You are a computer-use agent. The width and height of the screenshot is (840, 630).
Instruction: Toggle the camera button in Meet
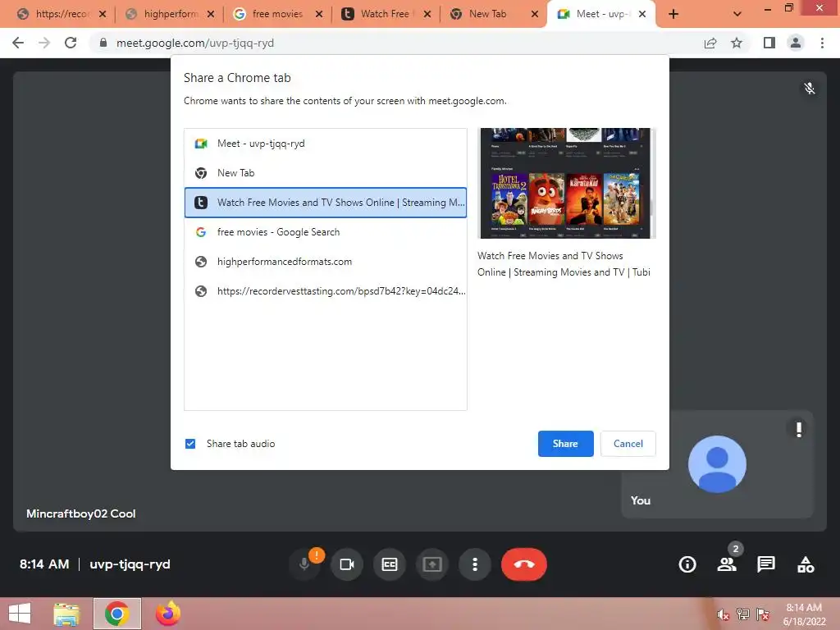click(347, 564)
